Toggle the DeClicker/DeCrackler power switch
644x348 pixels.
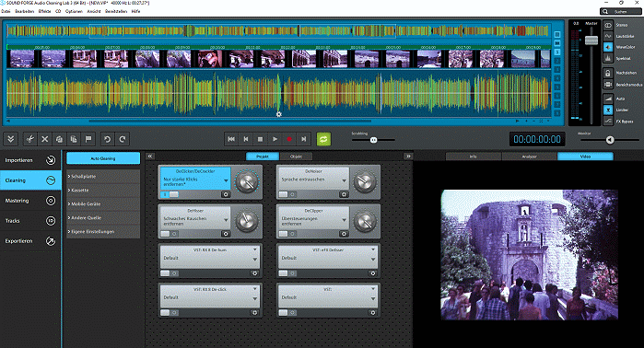point(170,194)
